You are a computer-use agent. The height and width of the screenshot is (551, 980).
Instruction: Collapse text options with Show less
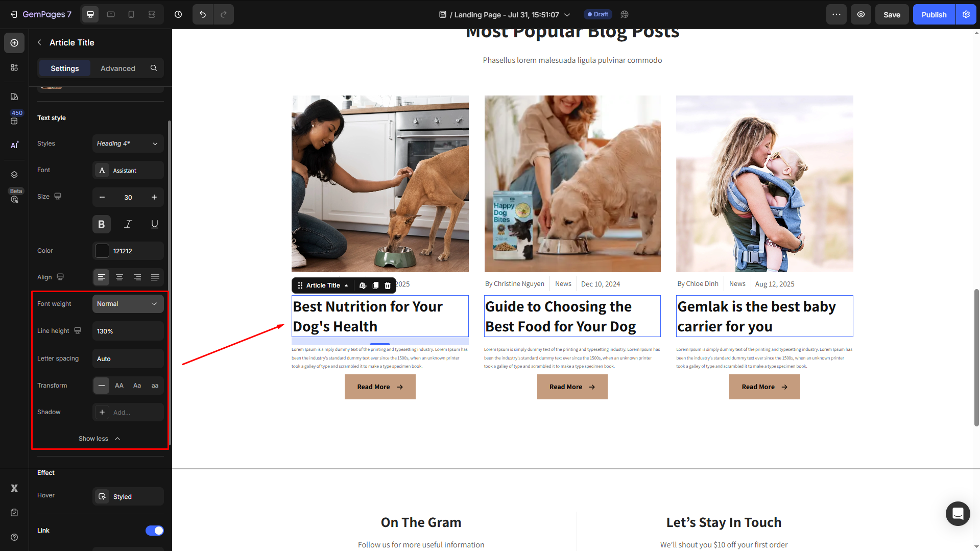tap(100, 439)
